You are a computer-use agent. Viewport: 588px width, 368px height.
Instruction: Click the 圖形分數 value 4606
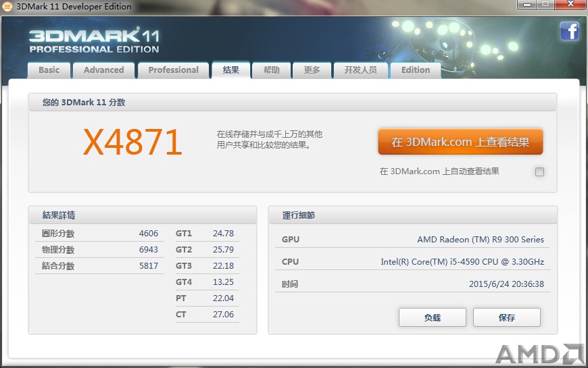point(149,234)
